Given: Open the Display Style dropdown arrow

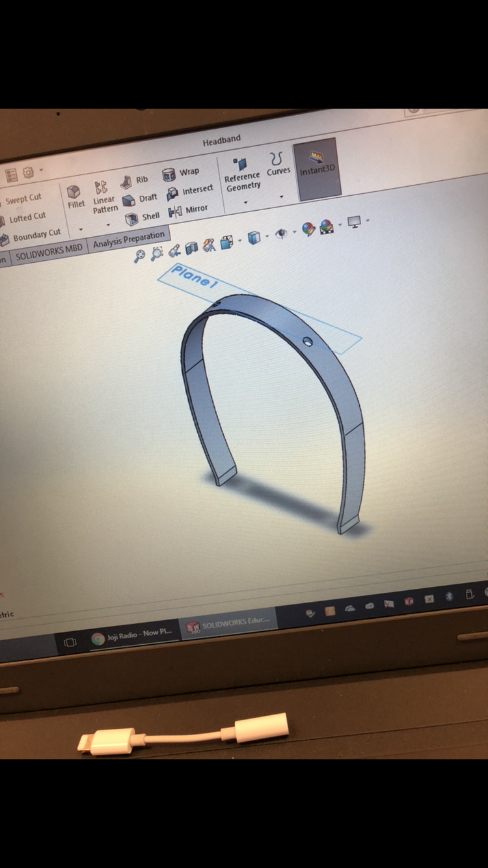Looking at the screenshot, I should click(266, 236).
